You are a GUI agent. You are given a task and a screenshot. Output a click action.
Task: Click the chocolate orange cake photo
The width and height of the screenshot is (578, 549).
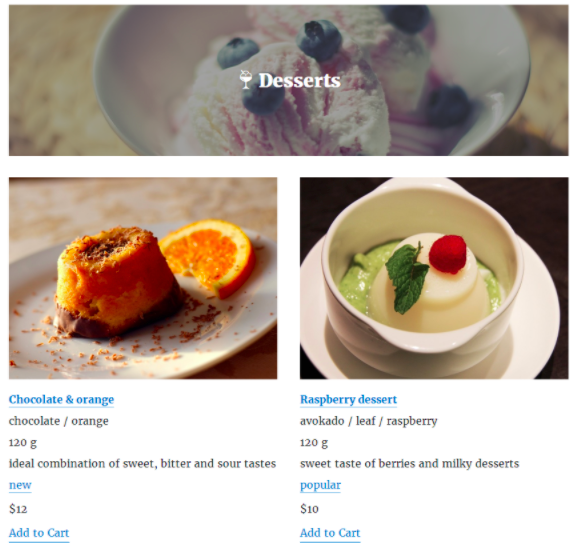[x=143, y=278]
